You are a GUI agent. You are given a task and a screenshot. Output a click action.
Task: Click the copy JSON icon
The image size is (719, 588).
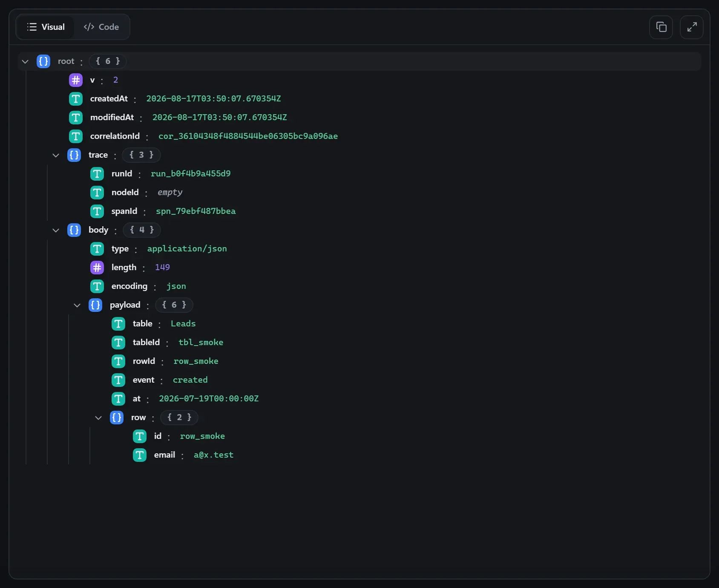point(661,27)
